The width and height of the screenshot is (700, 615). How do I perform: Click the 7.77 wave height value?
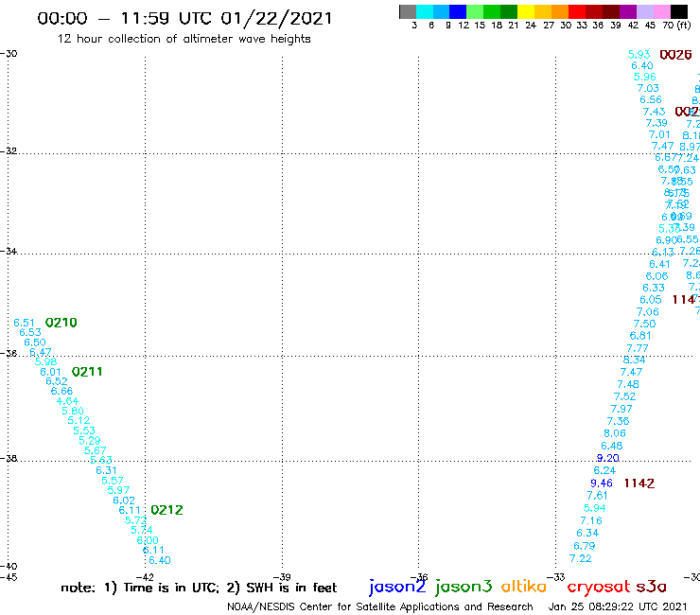(x=638, y=348)
